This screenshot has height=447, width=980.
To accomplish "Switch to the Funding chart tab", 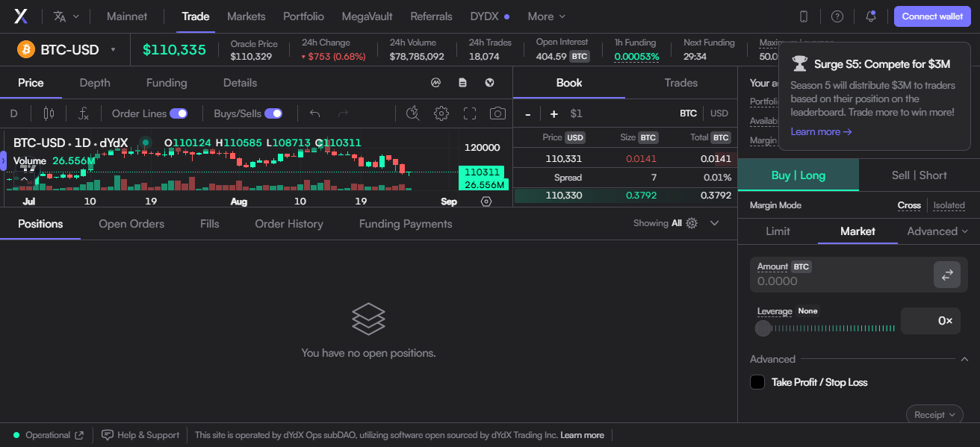I will pyautogui.click(x=167, y=83).
